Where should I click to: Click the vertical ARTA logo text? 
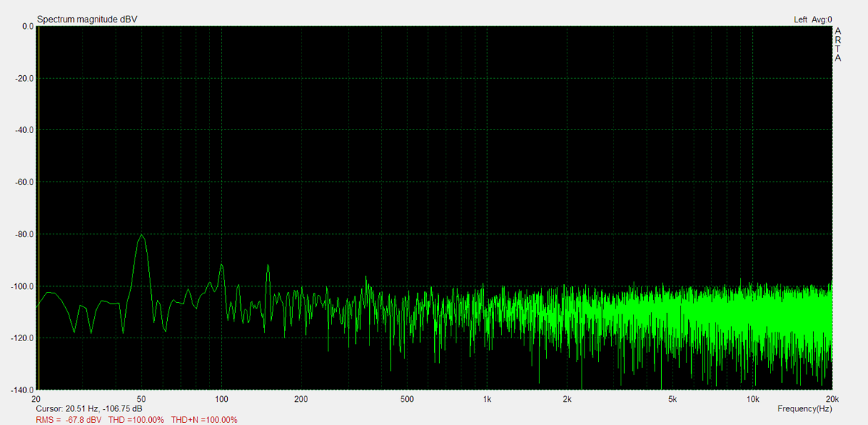838,45
